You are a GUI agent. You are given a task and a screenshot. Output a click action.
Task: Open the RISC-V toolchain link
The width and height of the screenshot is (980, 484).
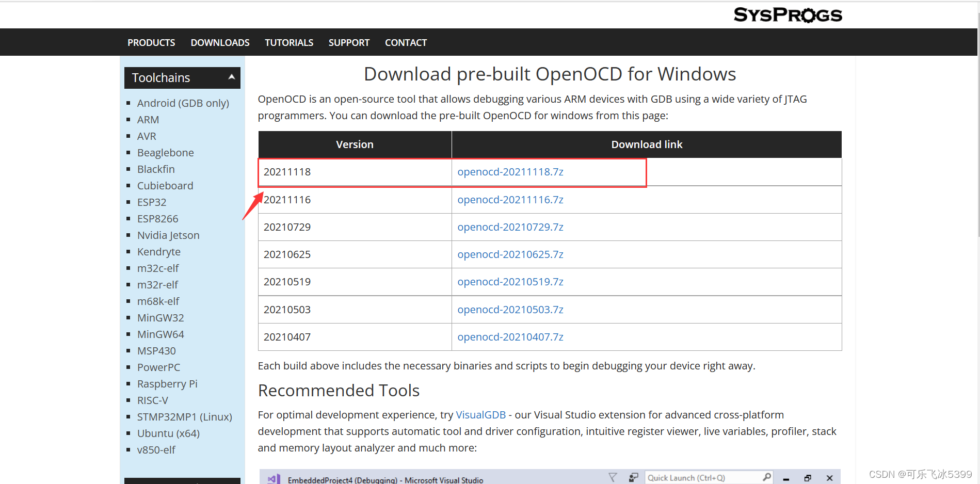point(153,400)
